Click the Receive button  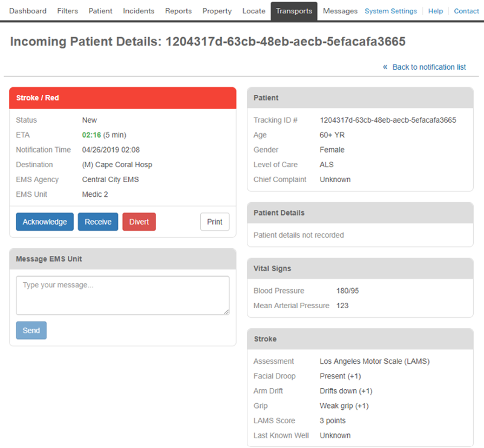coord(98,222)
